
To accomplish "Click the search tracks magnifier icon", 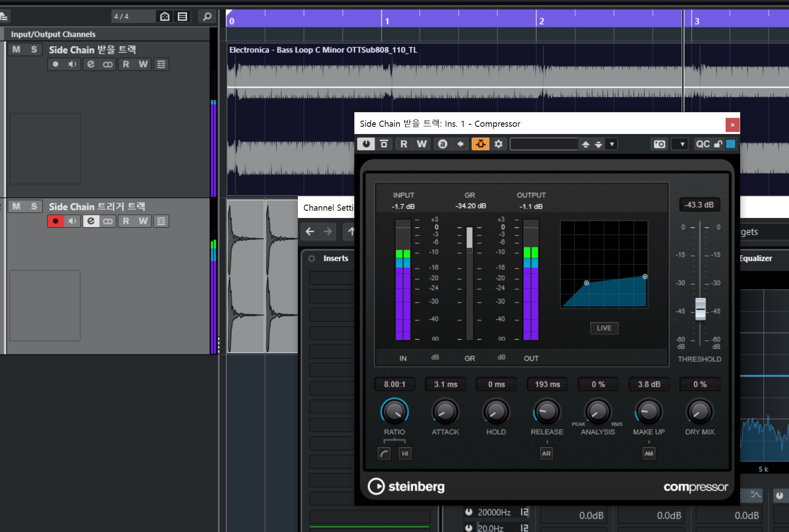I will [207, 17].
